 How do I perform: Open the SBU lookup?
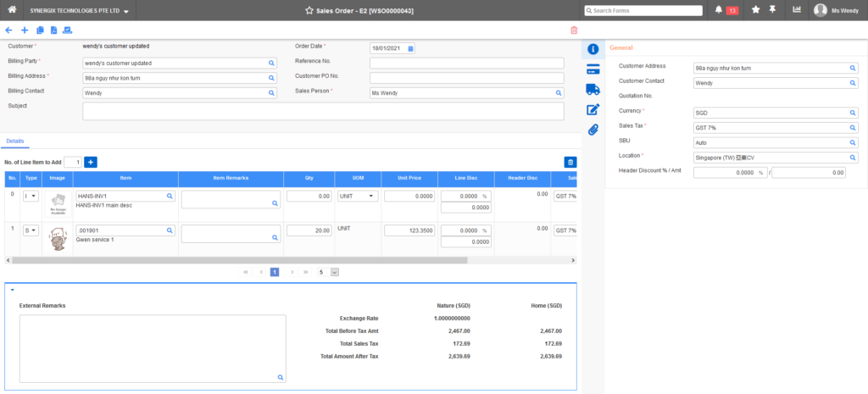coord(853,142)
